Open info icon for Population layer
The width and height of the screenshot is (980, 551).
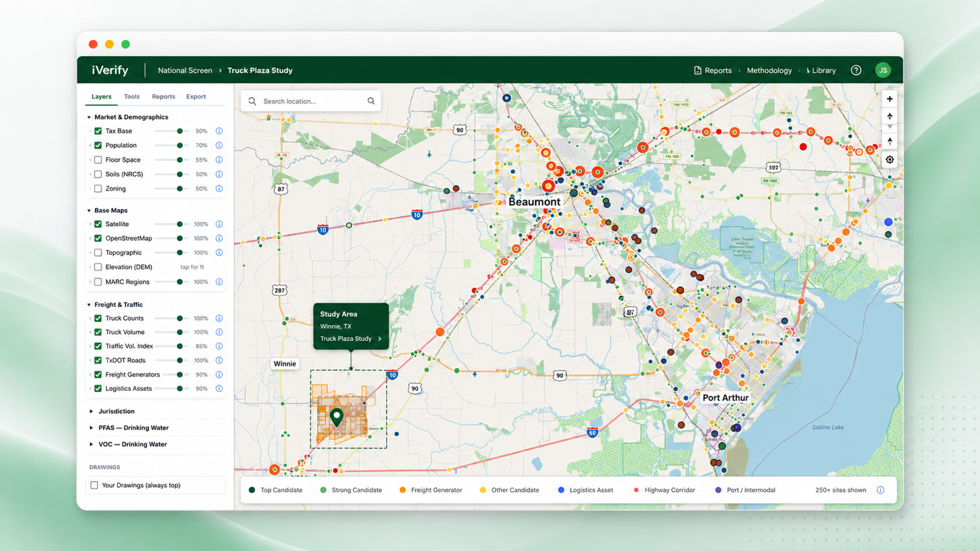point(219,146)
